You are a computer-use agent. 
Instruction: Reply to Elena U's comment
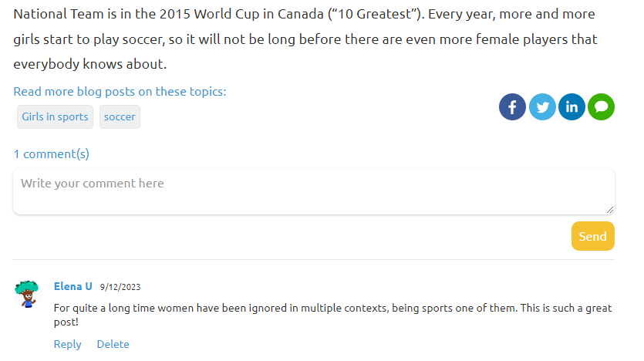point(67,344)
